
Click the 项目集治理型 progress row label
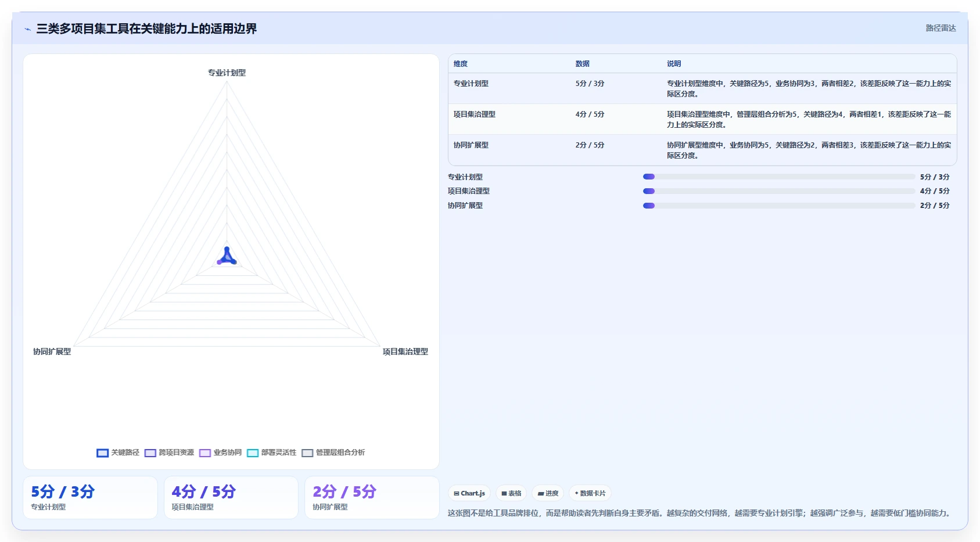[469, 191]
